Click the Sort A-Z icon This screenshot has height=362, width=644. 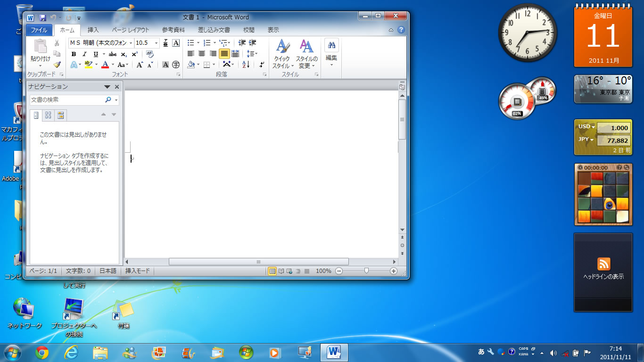[246, 65]
